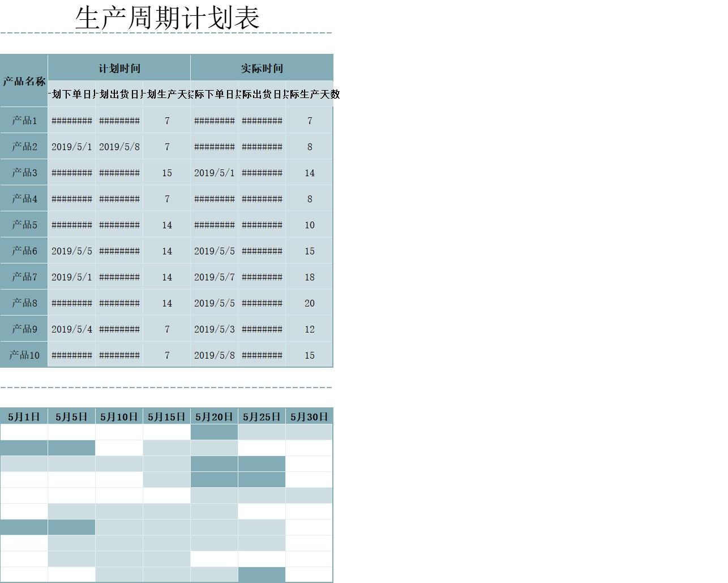Select the dark shaded Gantt cell under 5月20日
The image size is (728, 583).
[214, 432]
